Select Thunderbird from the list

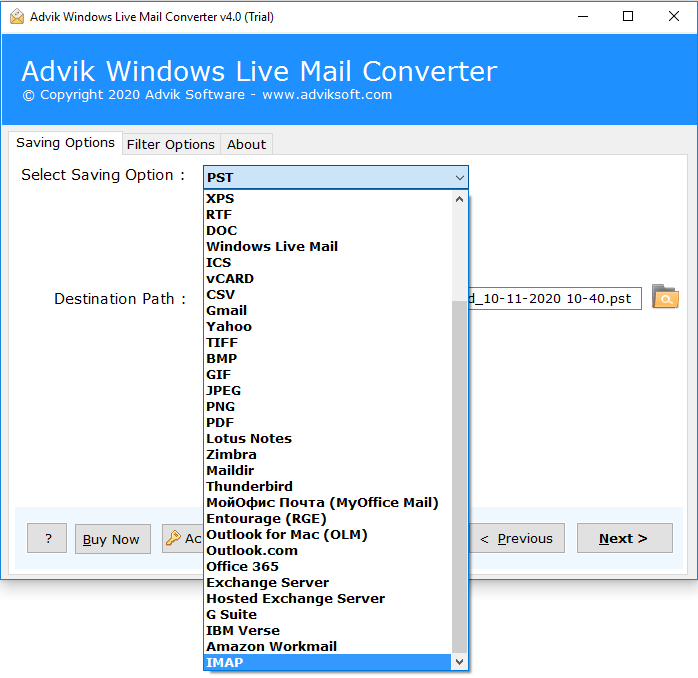(328, 487)
